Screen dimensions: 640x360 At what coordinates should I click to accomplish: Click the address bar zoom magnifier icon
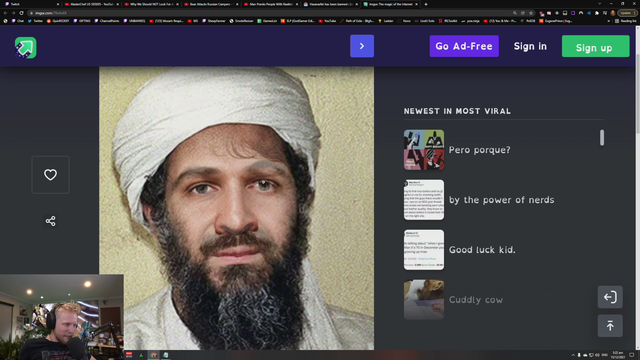coord(515,13)
